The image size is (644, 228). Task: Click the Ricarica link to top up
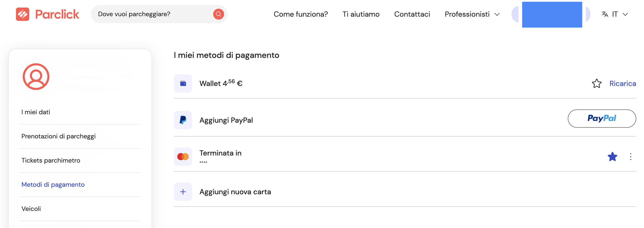(623, 83)
